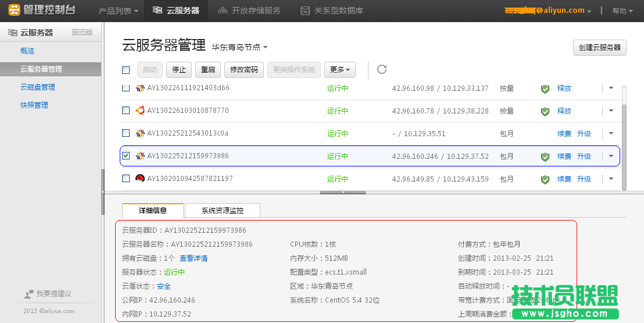Click the 更换操作系统 button
This screenshot has width=644, height=323.
pyautogui.click(x=294, y=70)
